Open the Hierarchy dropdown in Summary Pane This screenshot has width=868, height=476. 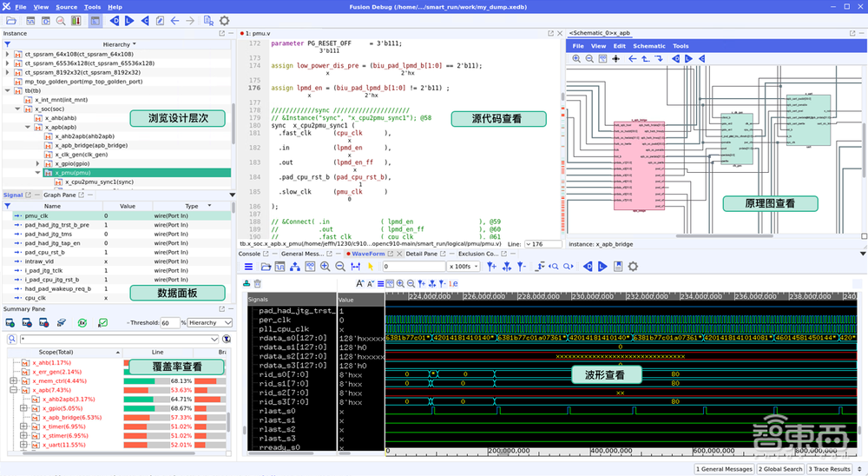click(x=210, y=322)
